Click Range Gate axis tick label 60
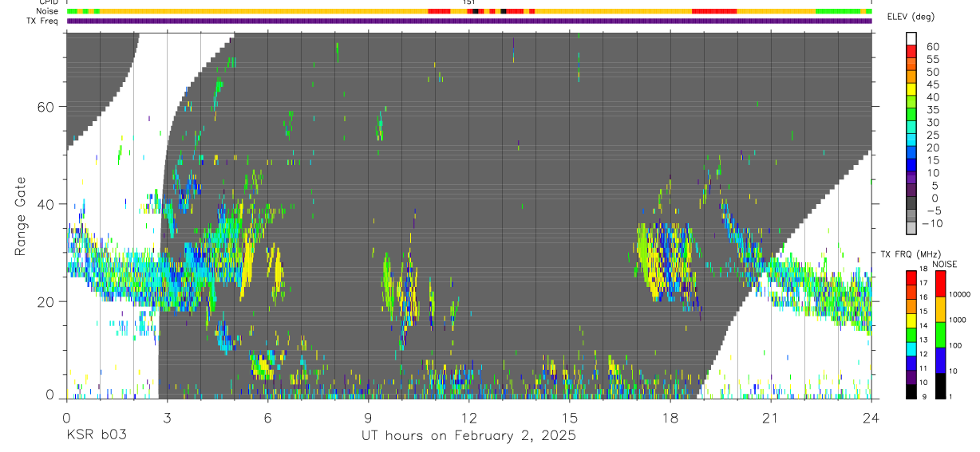The image size is (980, 452). 45,107
